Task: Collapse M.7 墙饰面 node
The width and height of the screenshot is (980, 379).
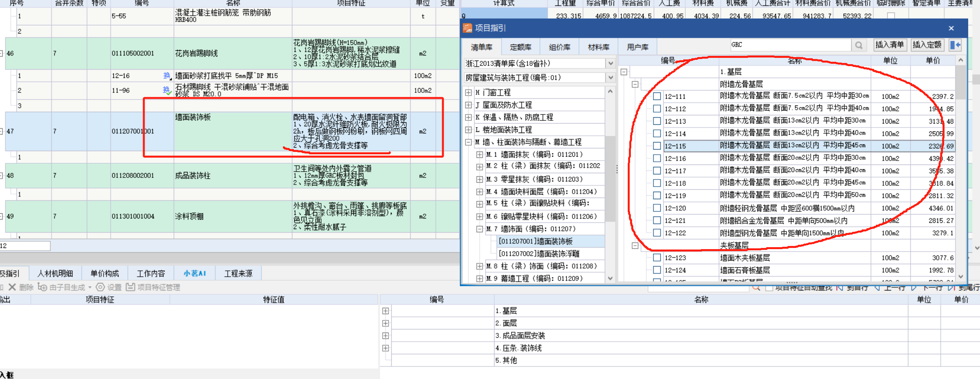Action: pos(480,229)
